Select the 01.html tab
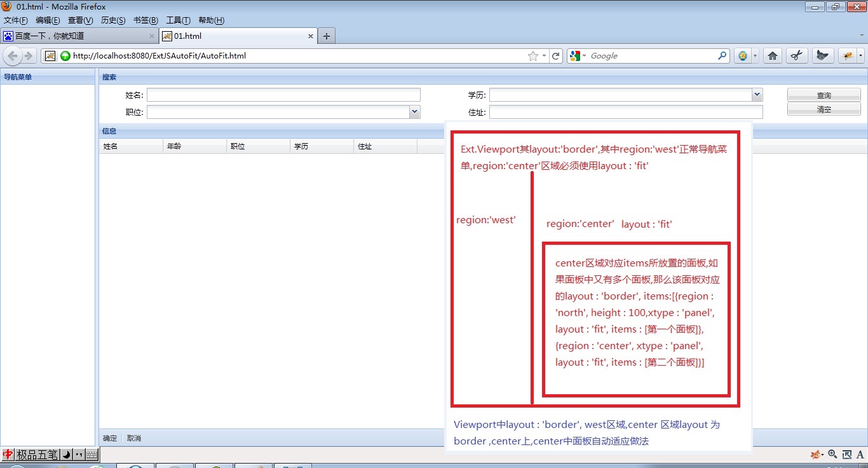This screenshot has height=468, width=868. tap(238, 36)
